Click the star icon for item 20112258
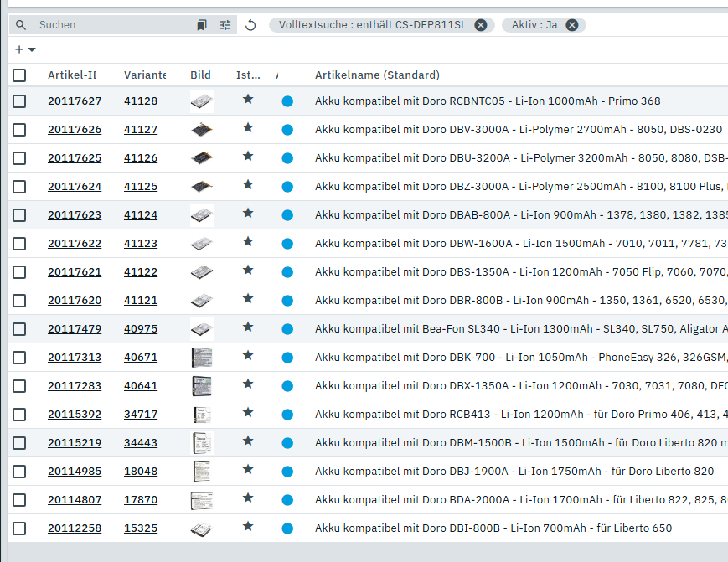Image resolution: width=728 pixels, height=562 pixels. (x=247, y=527)
